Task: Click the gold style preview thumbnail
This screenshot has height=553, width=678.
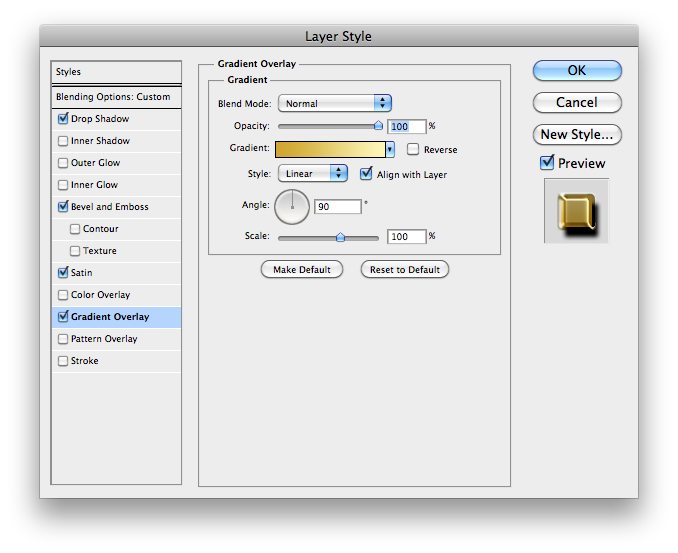Action: [576, 211]
